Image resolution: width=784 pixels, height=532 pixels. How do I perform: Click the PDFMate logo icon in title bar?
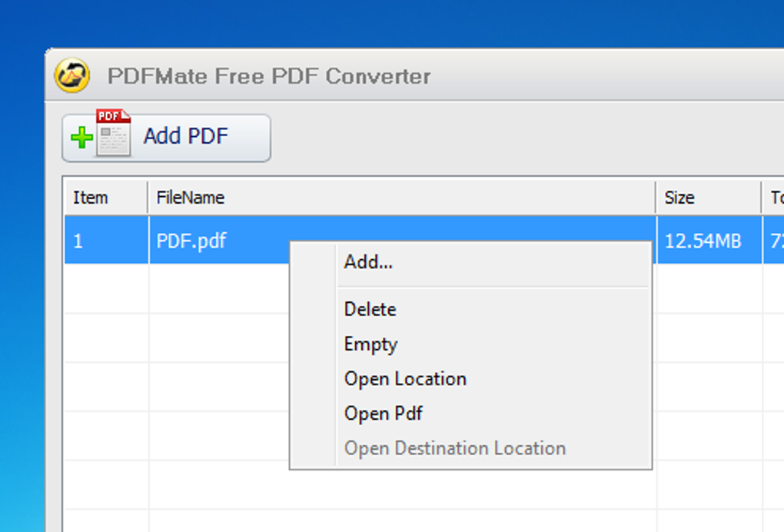[72, 75]
